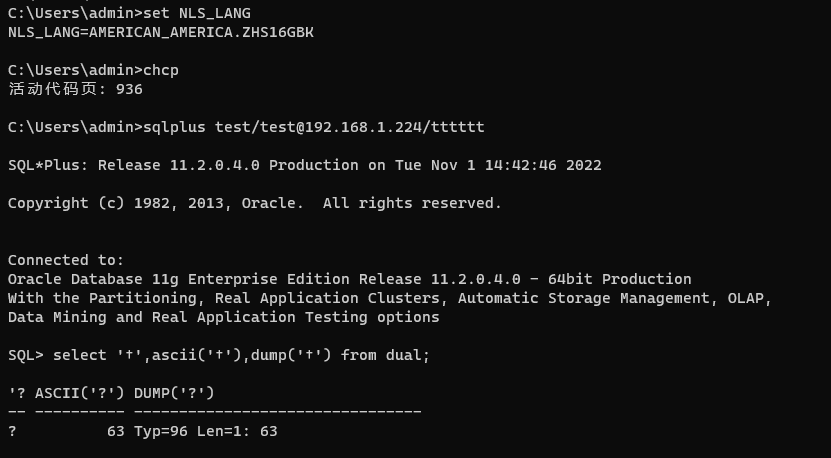
Task: Click the code page number 936
Action: point(129,89)
